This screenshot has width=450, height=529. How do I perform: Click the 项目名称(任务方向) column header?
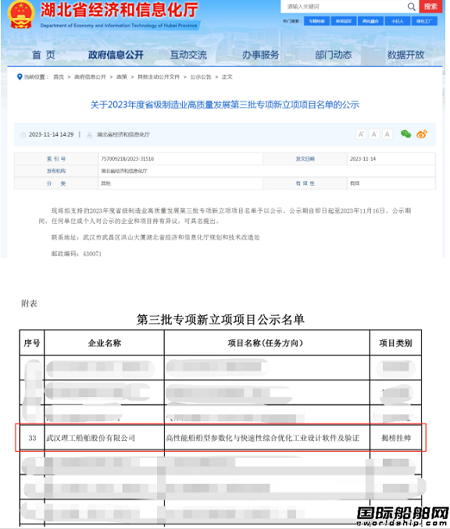point(267,343)
